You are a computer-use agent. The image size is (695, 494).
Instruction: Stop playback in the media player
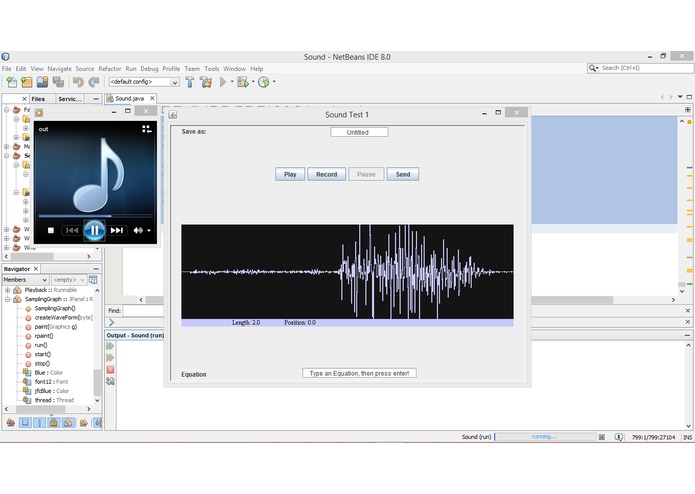pyautogui.click(x=51, y=230)
